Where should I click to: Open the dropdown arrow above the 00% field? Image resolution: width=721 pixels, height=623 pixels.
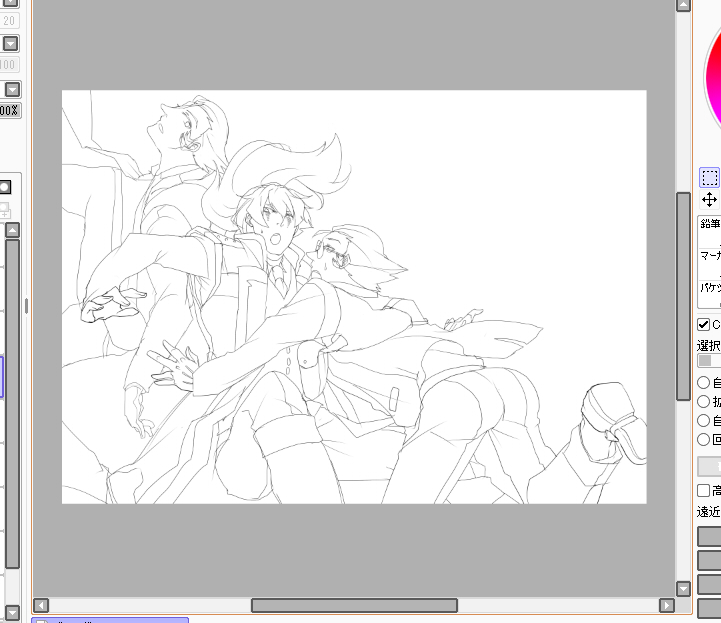[12, 89]
